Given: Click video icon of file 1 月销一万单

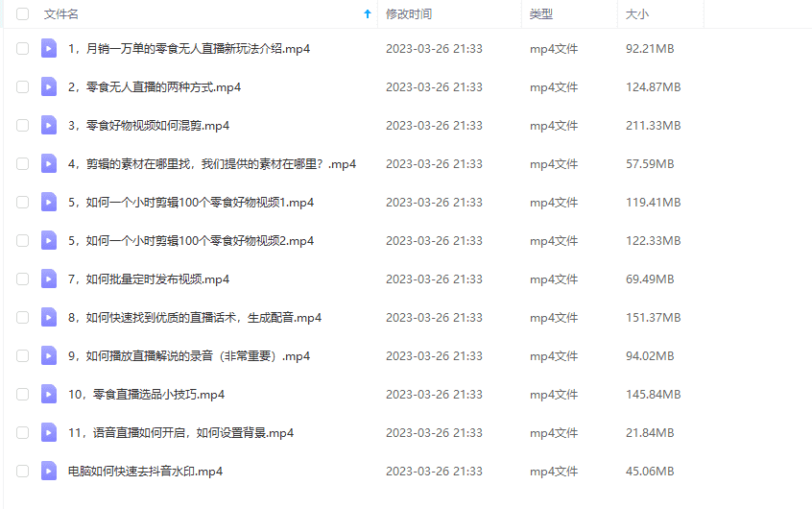Looking at the screenshot, I should tap(49, 49).
